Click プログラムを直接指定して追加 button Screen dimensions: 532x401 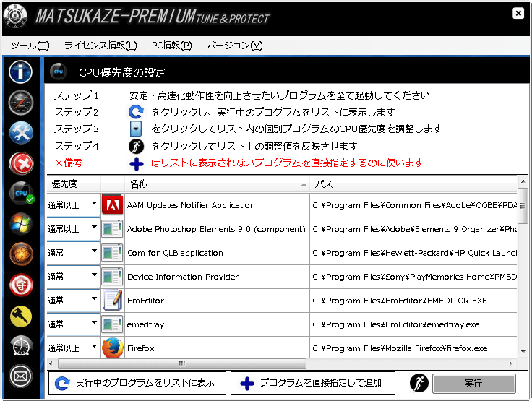(311, 383)
